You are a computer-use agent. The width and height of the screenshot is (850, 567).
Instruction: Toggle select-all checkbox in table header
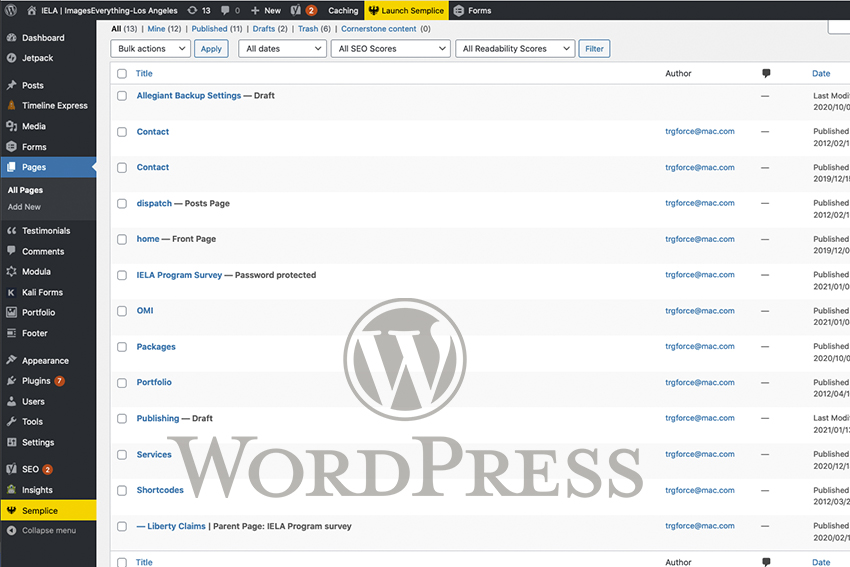click(122, 74)
